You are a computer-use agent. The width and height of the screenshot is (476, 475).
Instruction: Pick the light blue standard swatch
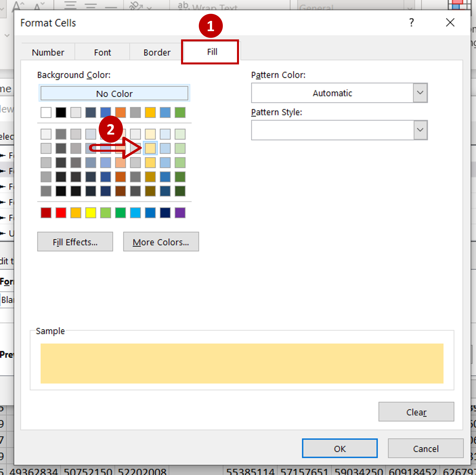[x=136, y=213]
